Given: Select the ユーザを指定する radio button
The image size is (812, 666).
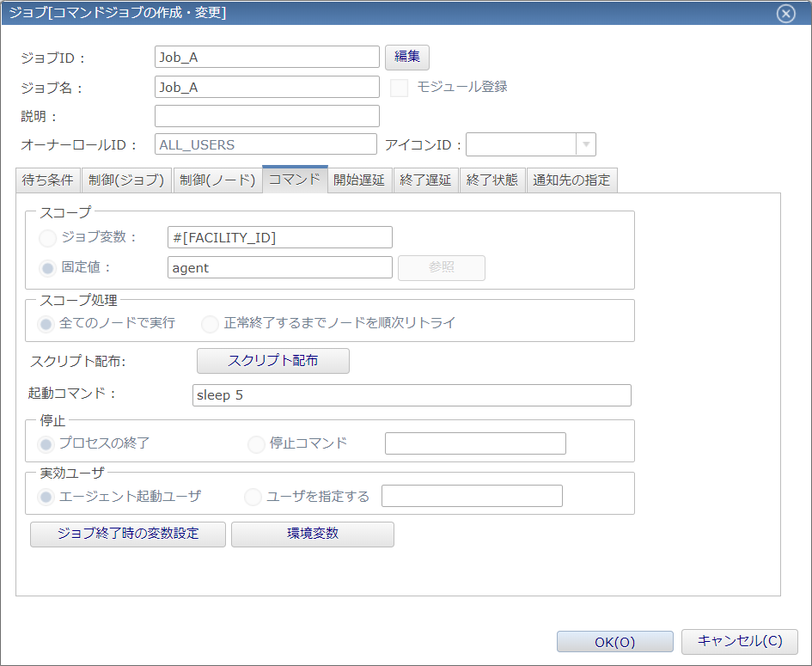Looking at the screenshot, I should 253,498.
